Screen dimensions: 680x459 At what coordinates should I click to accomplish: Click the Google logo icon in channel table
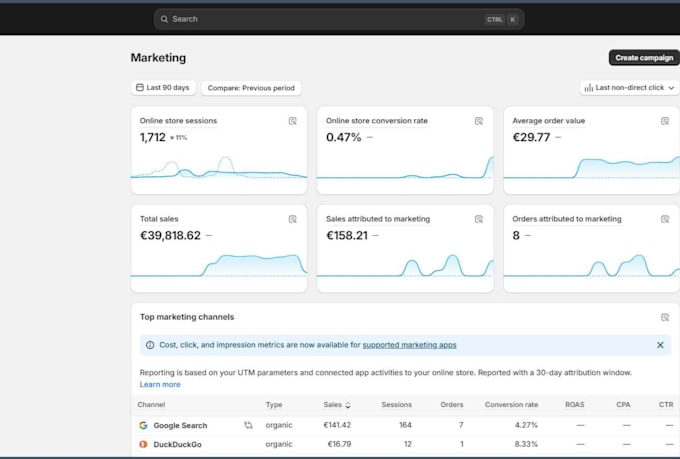click(x=144, y=425)
